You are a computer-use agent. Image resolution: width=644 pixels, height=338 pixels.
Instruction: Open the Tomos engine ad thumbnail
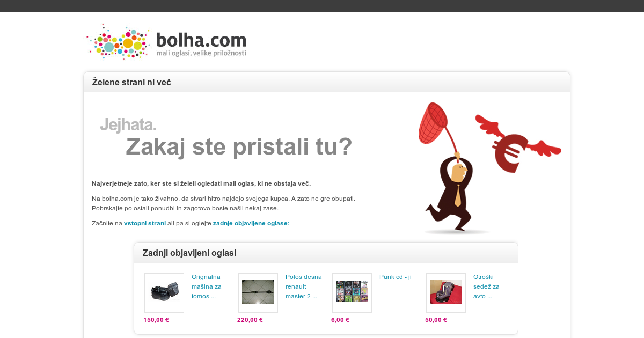[164, 293]
